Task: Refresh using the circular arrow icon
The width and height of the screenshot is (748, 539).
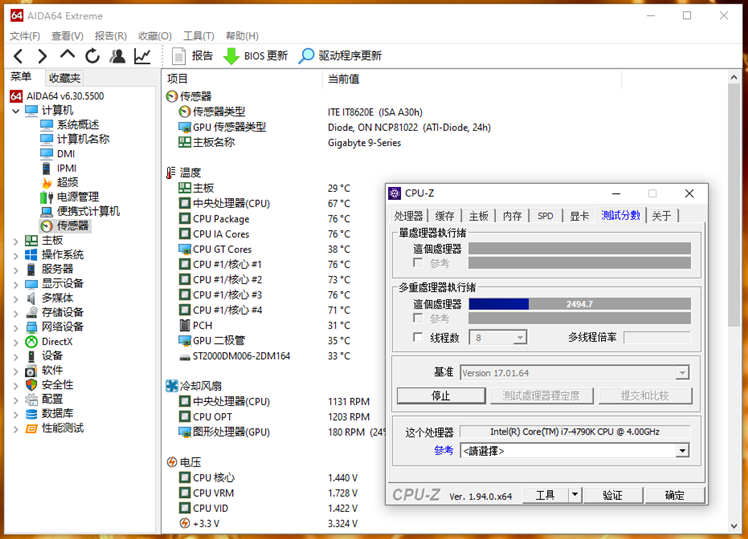Action: click(93, 56)
